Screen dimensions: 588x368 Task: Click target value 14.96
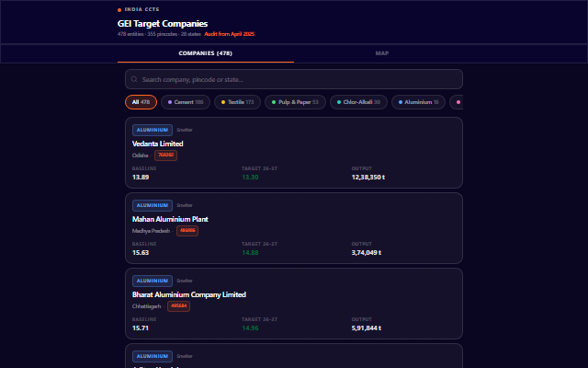click(250, 328)
